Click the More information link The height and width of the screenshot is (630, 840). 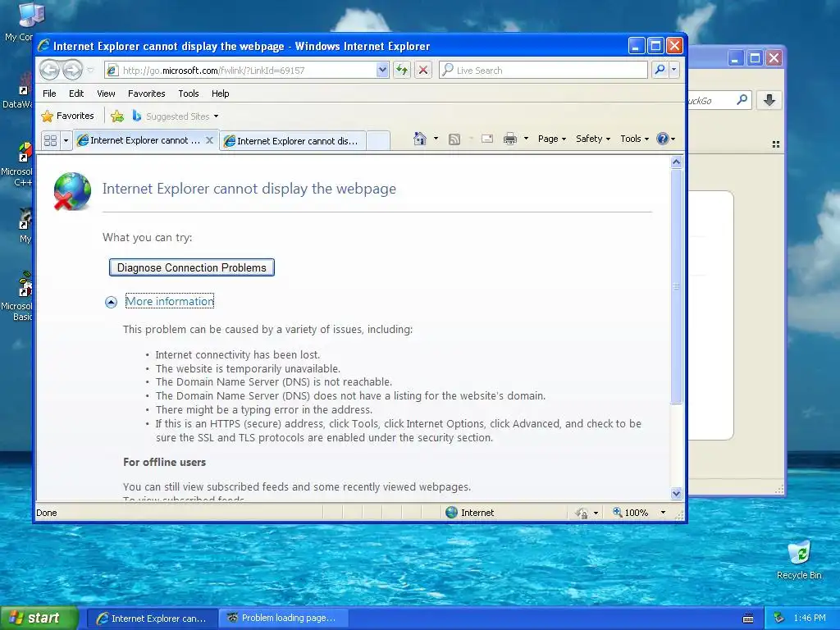170,301
